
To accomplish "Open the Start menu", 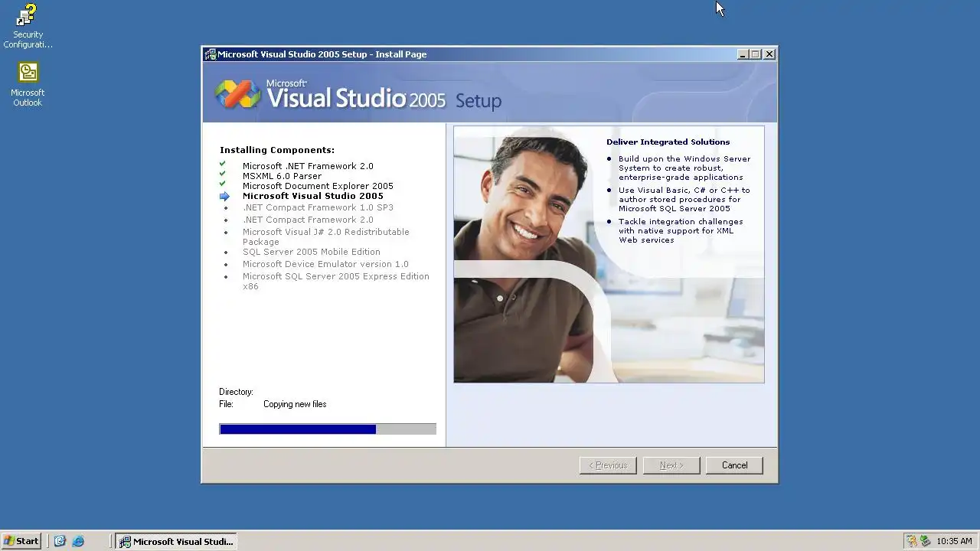I will tap(21, 541).
